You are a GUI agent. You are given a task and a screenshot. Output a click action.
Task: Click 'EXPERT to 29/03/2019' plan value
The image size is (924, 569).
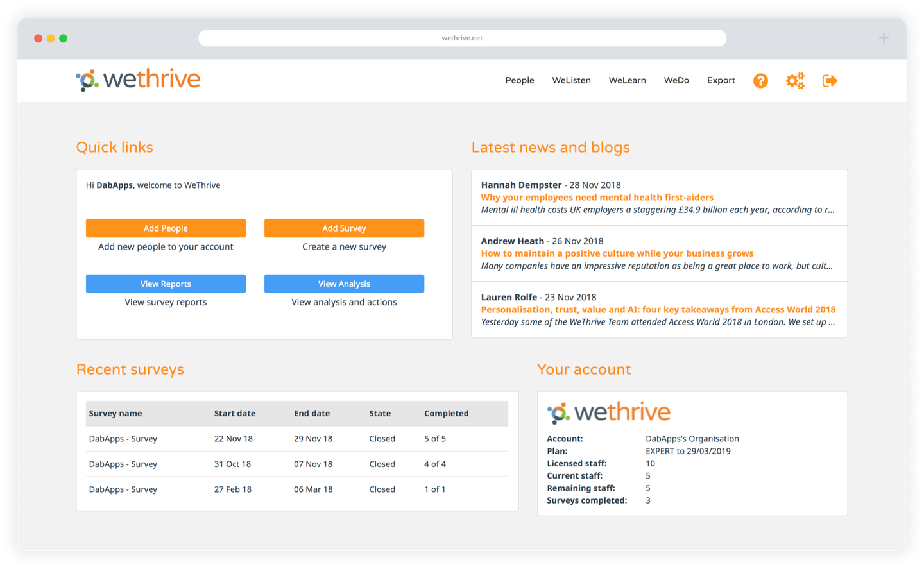pyautogui.click(x=688, y=451)
